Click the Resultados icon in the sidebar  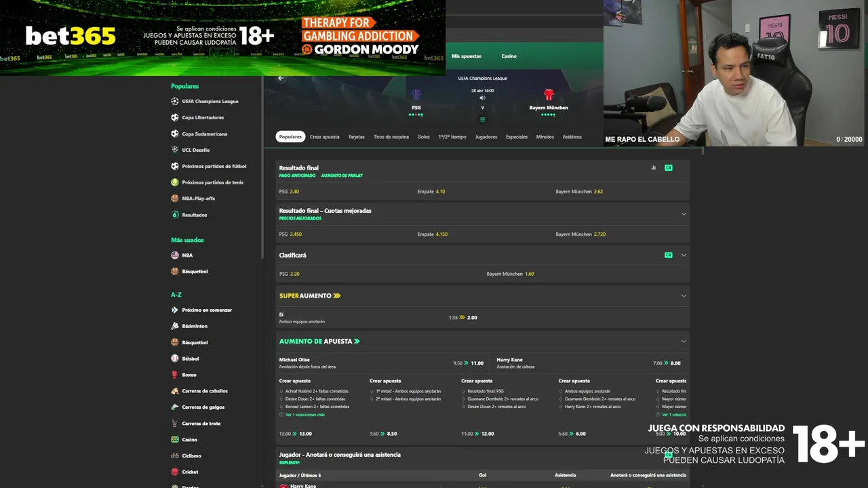[175, 215]
